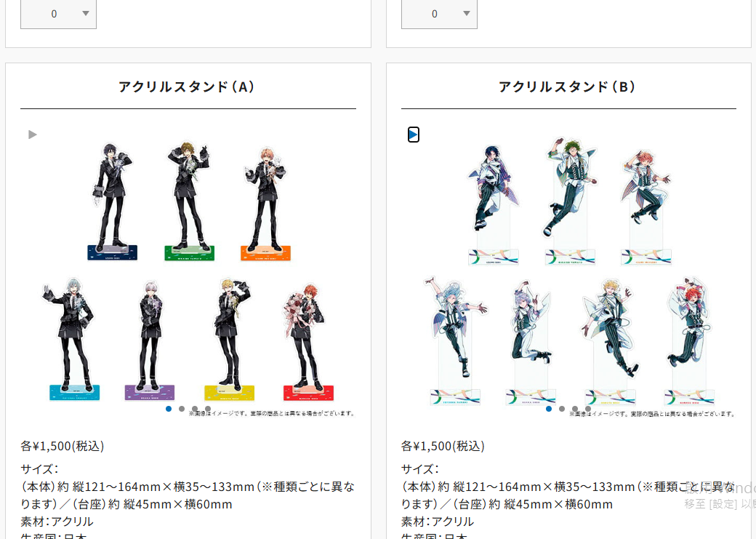Click the アクリルスタンド(A) heading
The image size is (756, 539).
click(x=188, y=87)
